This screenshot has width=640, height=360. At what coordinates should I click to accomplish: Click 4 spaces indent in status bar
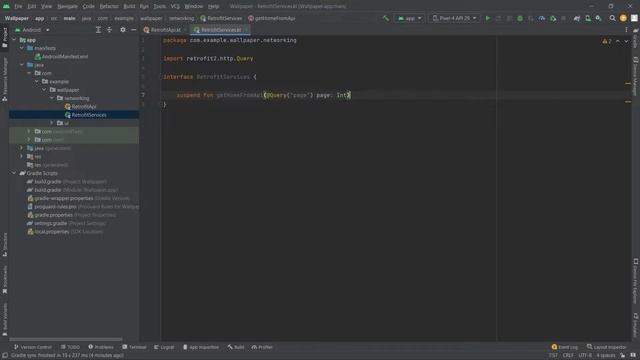click(x=606, y=356)
